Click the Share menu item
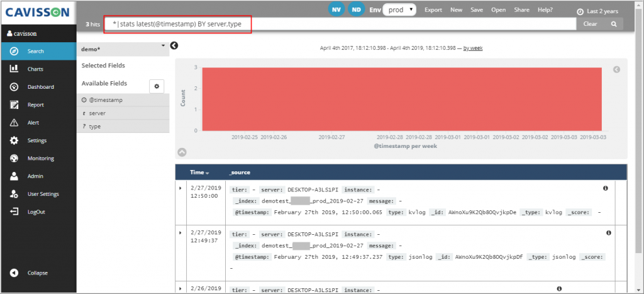Viewport: 644px width, 294px height. pos(521,10)
